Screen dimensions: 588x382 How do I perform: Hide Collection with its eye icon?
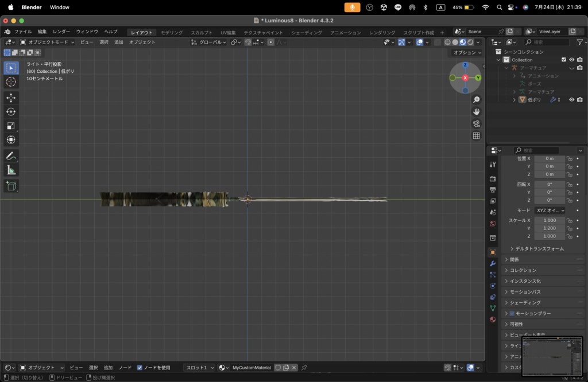tap(571, 60)
